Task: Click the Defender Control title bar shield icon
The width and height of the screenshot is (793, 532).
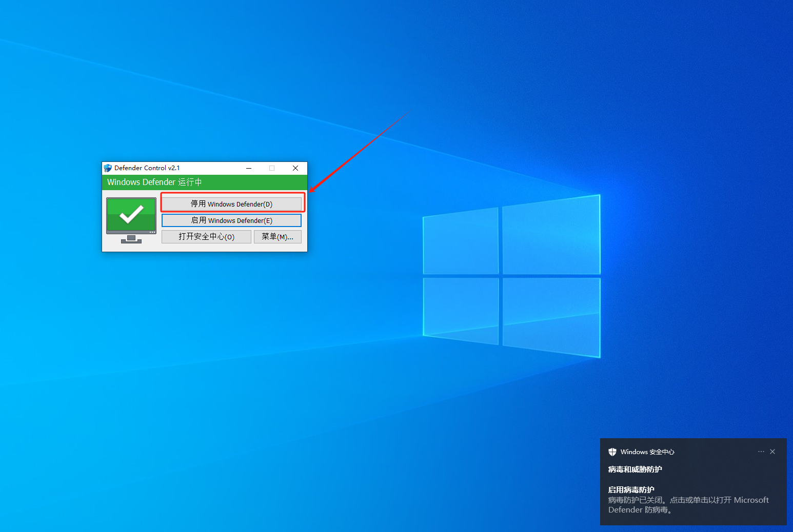Action: click(108, 168)
